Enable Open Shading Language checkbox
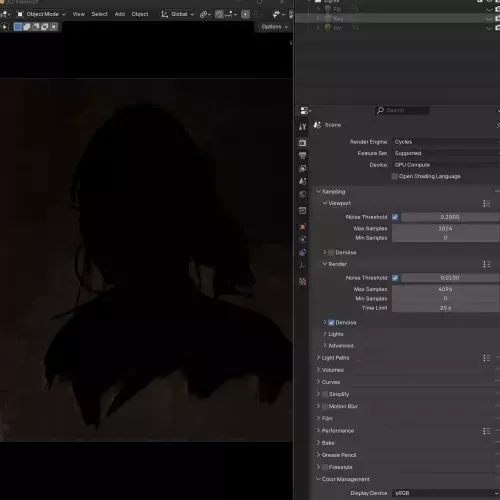 pos(395,176)
